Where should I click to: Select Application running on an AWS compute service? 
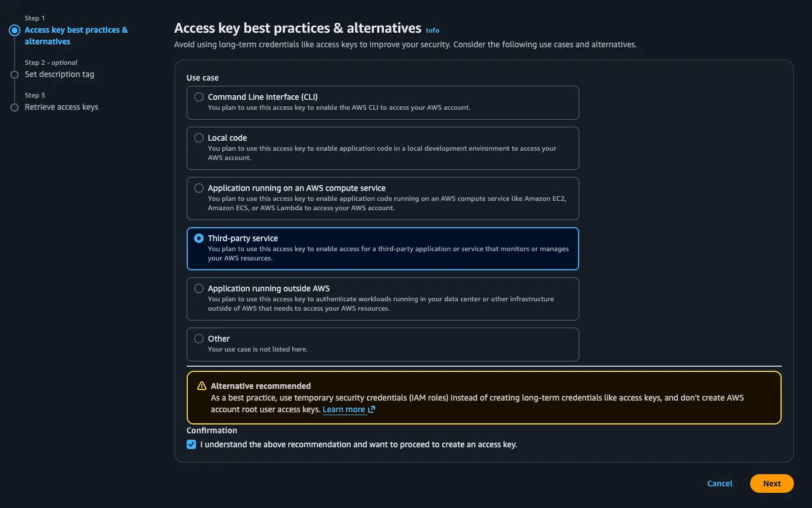[x=199, y=188]
